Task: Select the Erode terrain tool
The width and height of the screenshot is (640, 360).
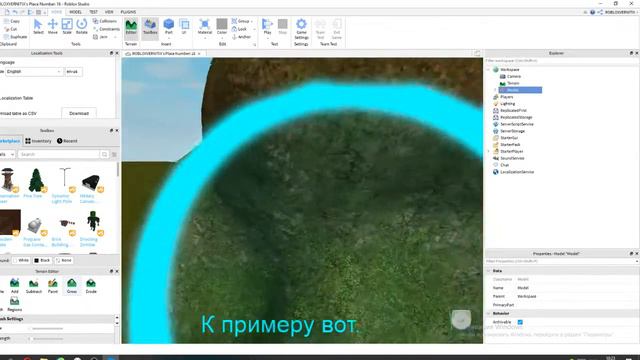Action: [x=91, y=286]
